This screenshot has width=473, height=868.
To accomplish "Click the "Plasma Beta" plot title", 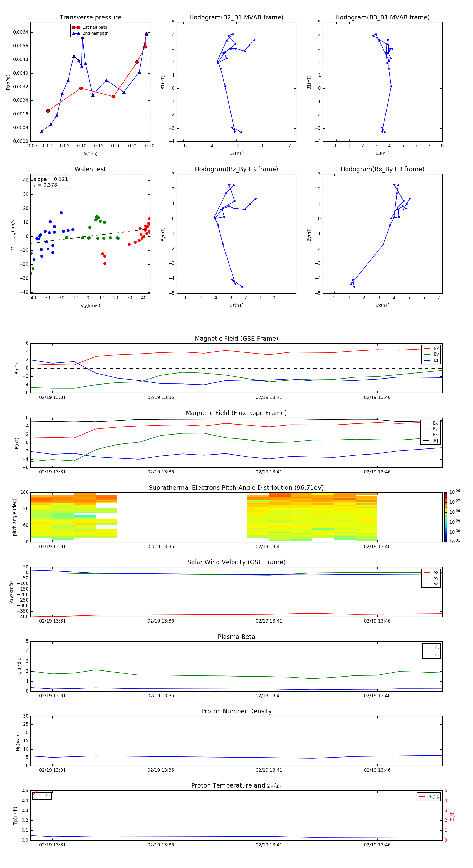I will pyautogui.click(x=236, y=637).
